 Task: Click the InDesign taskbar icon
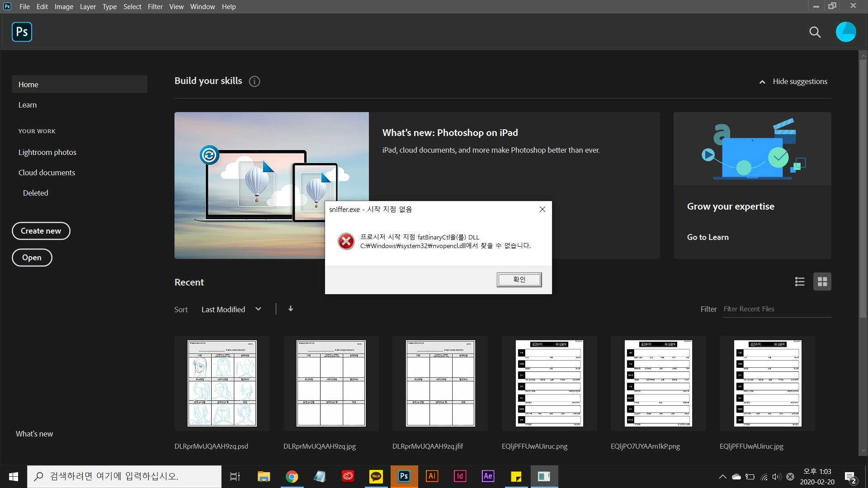click(460, 476)
